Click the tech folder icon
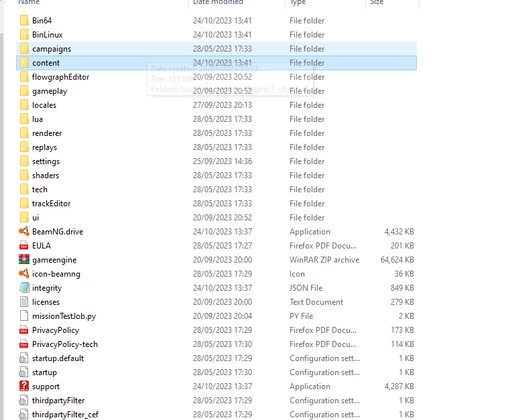 24,189
